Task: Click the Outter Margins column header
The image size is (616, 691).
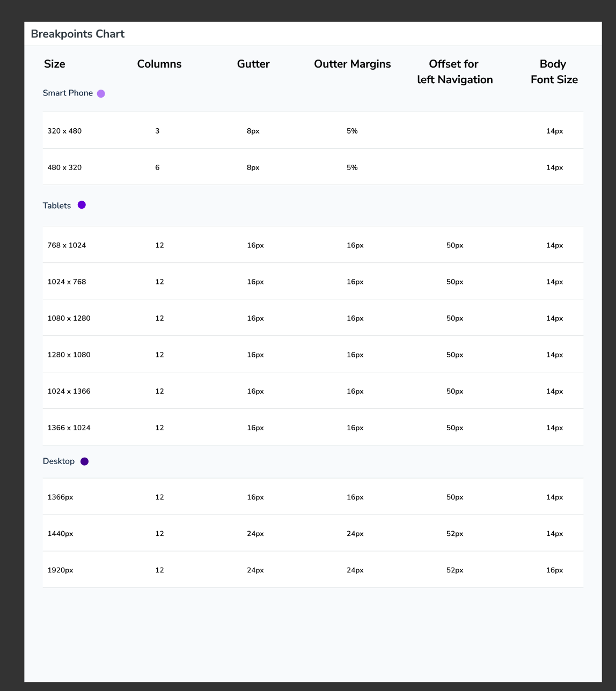Action: point(353,64)
